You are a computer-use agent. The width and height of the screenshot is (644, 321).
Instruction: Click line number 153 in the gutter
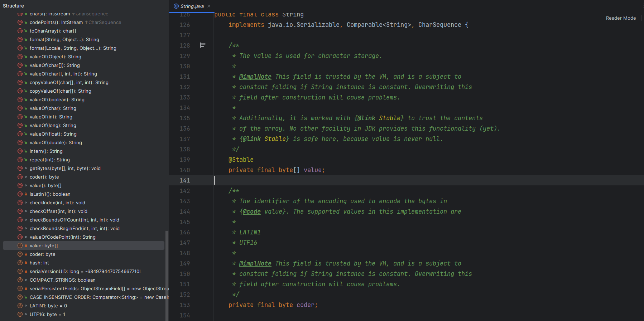point(185,305)
